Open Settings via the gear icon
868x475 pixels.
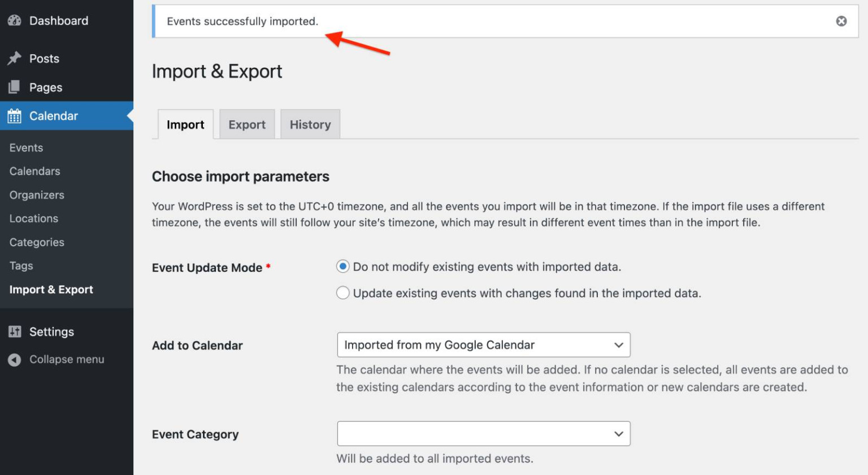14,332
